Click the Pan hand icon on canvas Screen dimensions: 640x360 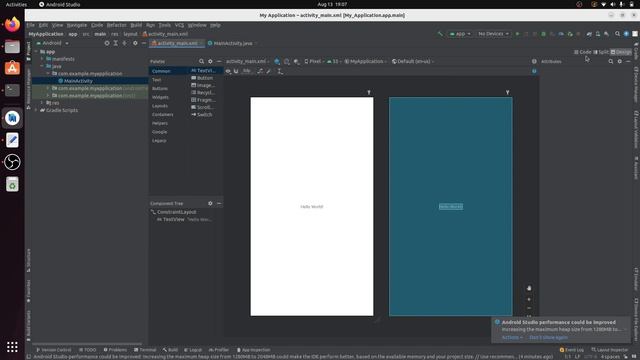click(x=529, y=288)
